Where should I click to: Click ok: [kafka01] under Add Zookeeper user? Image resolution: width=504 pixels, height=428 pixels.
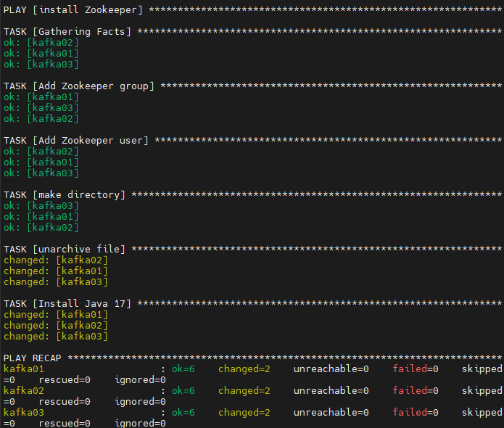coord(41,162)
